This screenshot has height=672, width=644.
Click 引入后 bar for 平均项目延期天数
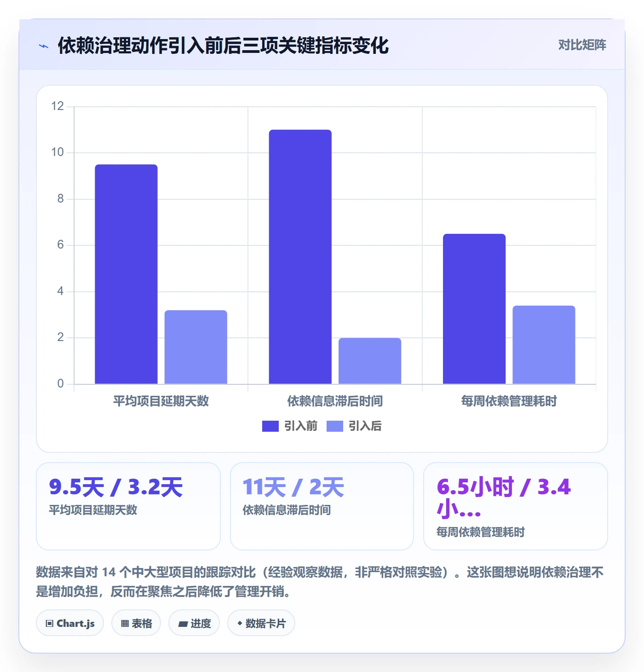coord(196,347)
